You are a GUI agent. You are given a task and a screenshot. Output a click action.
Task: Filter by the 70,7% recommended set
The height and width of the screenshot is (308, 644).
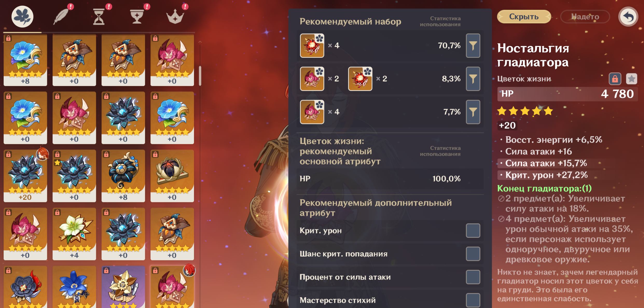[x=473, y=46]
